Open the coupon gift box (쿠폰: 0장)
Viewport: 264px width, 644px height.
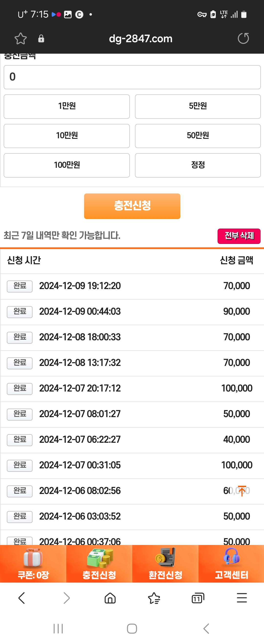point(33,564)
